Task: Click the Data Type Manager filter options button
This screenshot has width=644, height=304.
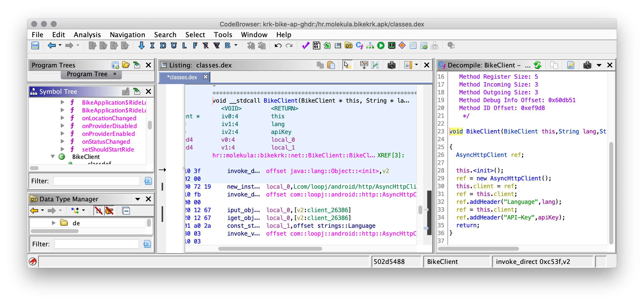Action: (147, 244)
